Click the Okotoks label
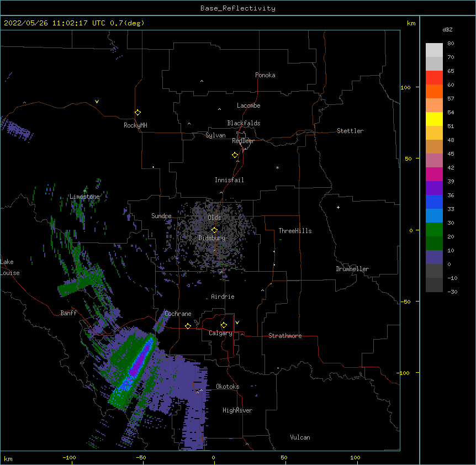 pos(228,387)
